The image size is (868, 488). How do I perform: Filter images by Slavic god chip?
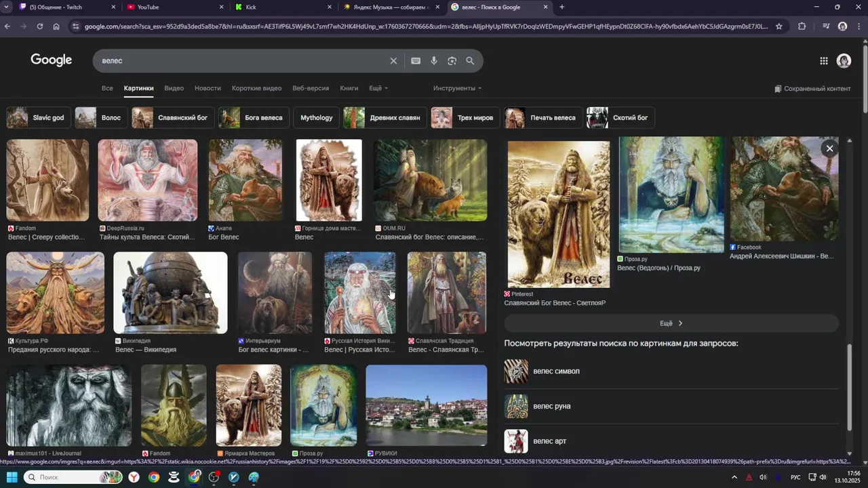coord(39,117)
